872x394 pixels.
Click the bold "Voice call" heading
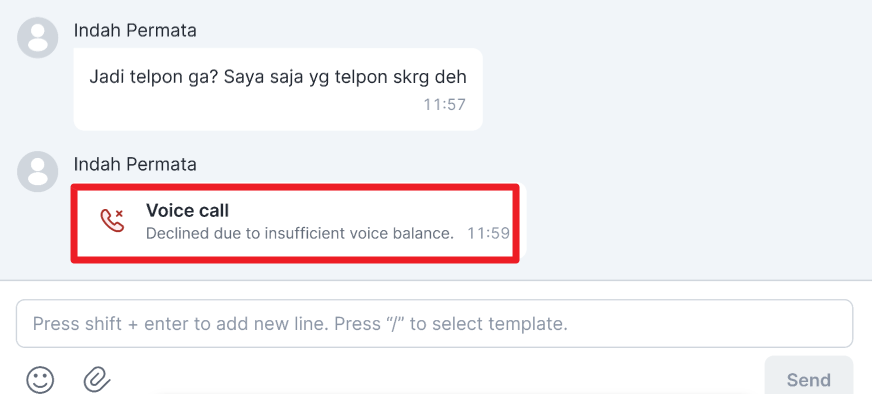click(187, 210)
